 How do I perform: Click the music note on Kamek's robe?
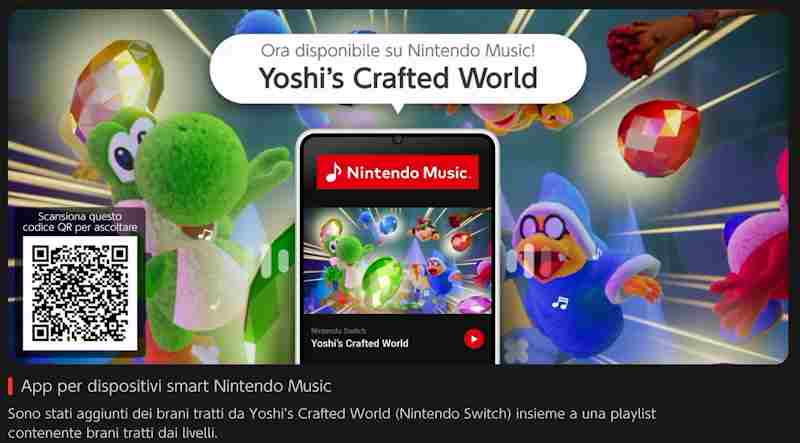point(560,303)
